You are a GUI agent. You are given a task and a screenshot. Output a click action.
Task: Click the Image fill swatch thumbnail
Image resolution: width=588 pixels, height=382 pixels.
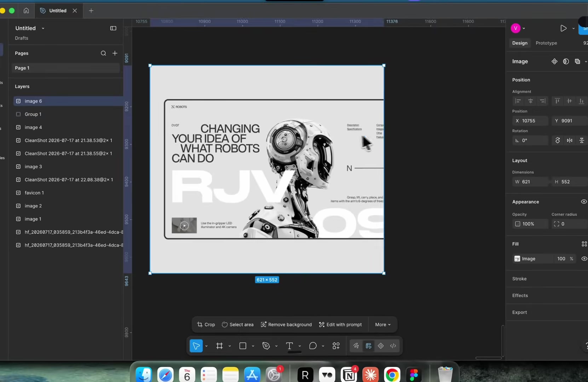pyautogui.click(x=517, y=259)
